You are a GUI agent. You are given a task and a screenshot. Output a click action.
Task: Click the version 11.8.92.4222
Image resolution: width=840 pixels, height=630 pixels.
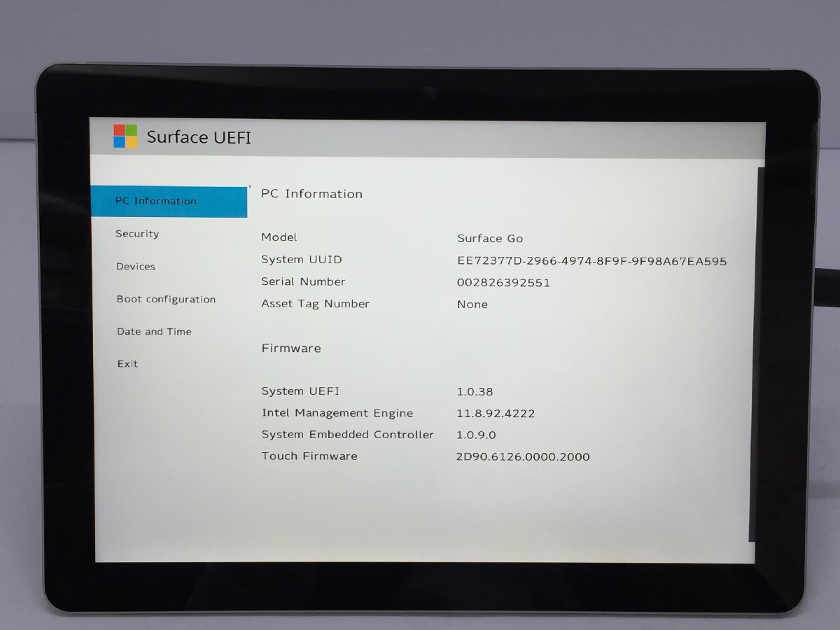tap(496, 414)
